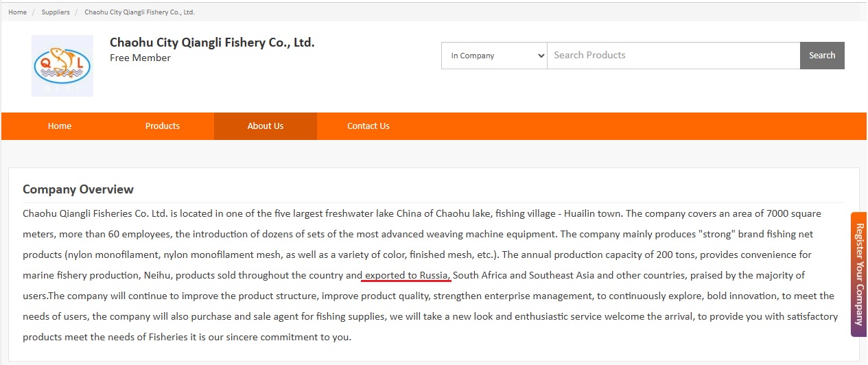Screen dimensions: 868x365
Task: Focus the Search Products input field
Action: pyautogui.click(x=672, y=56)
